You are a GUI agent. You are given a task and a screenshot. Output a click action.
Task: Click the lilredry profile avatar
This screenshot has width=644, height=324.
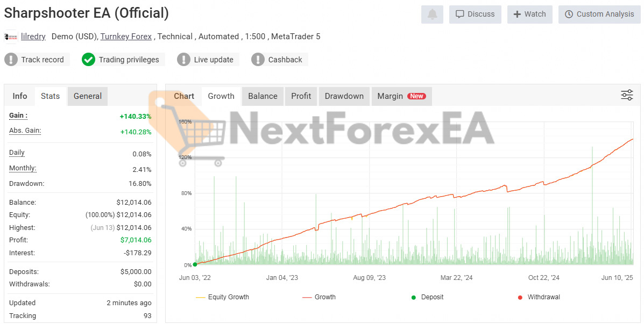[x=11, y=37]
